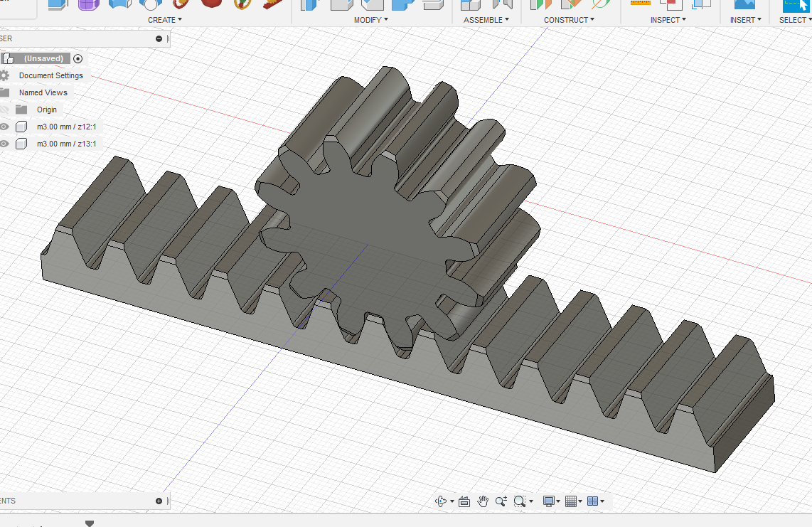812x527 pixels.
Task: Click the Viewports layout icon
Action: (x=594, y=501)
